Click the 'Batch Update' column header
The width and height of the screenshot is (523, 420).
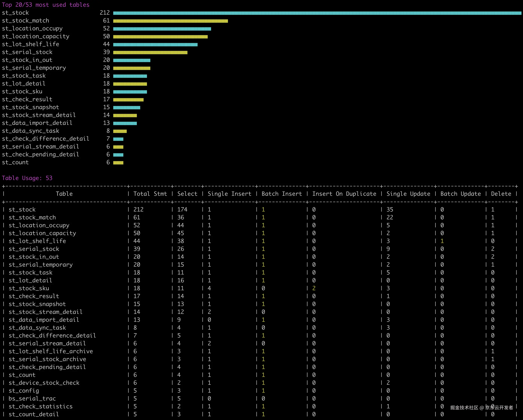point(460,194)
